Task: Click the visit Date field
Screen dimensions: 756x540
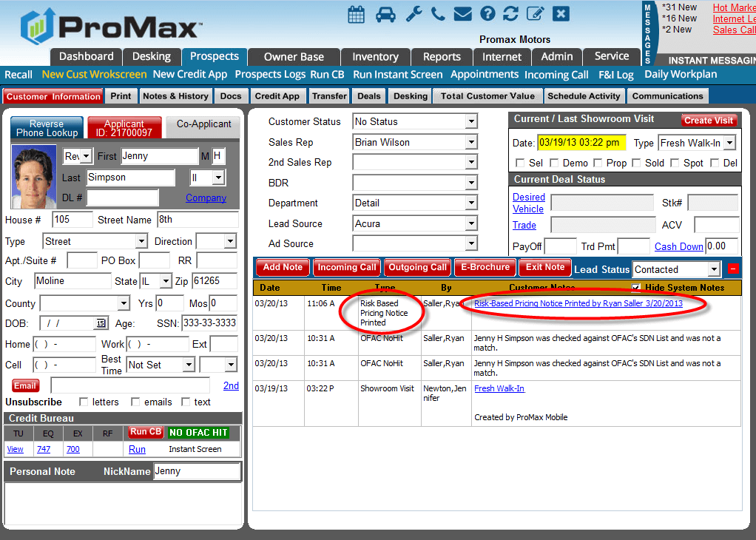Action: click(x=581, y=143)
